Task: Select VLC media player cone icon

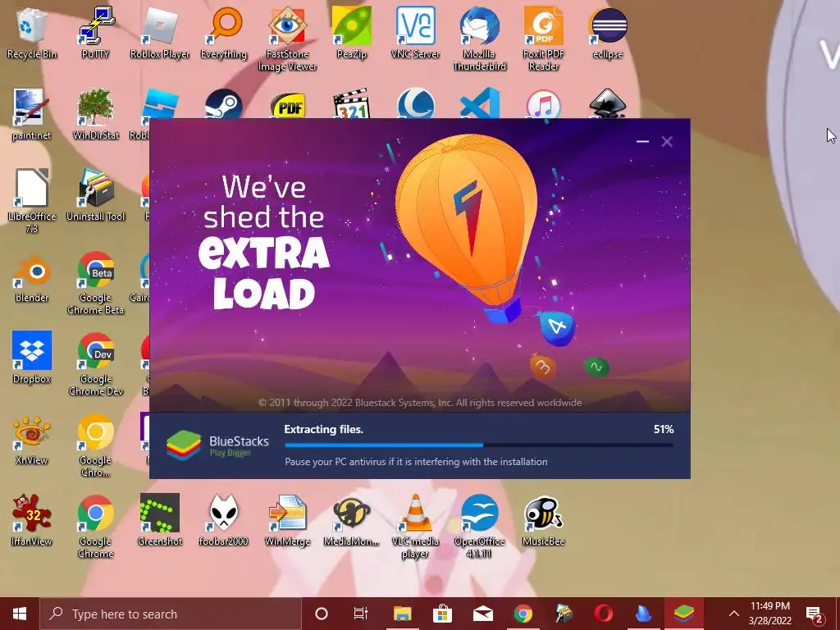Action: 415,526
